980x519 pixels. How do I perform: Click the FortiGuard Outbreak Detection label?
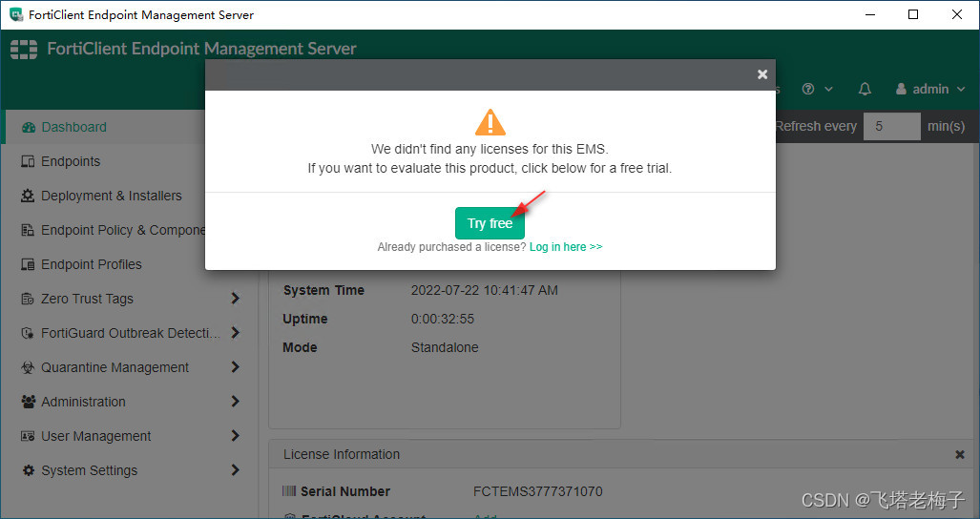tap(131, 333)
